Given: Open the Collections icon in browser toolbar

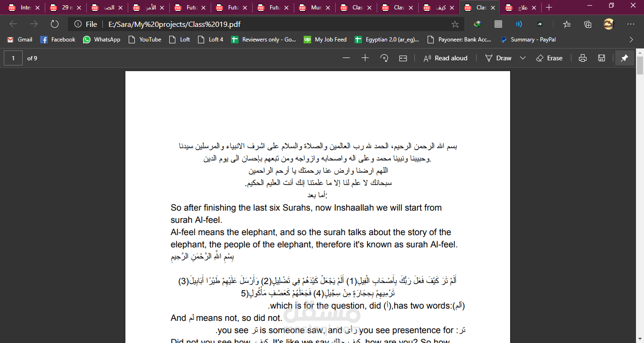Looking at the screenshot, I should click(587, 24).
